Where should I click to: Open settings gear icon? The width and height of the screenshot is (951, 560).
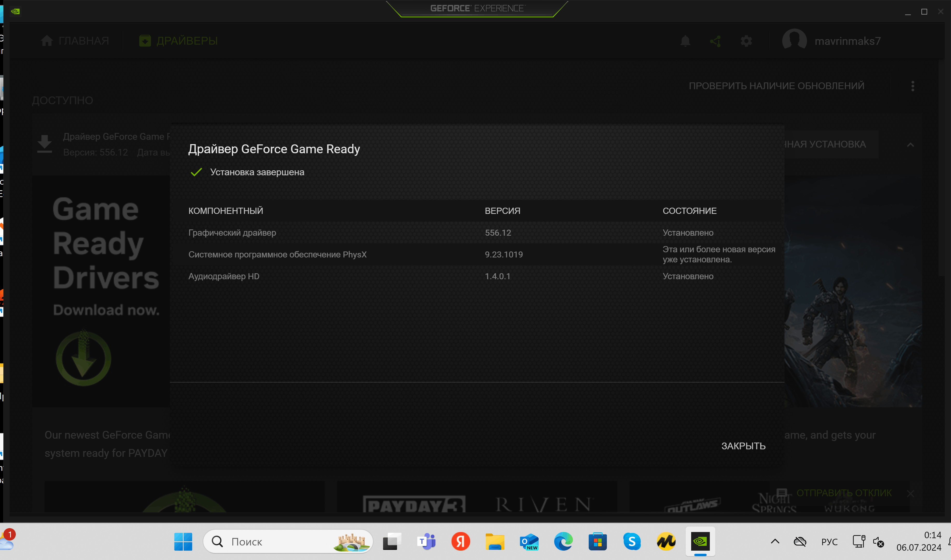point(746,41)
